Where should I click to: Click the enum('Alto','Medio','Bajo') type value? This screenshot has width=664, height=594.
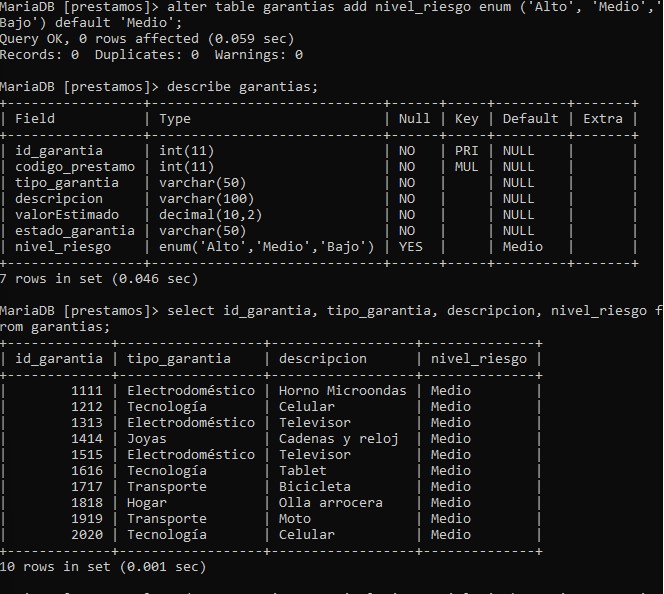click(266, 247)
